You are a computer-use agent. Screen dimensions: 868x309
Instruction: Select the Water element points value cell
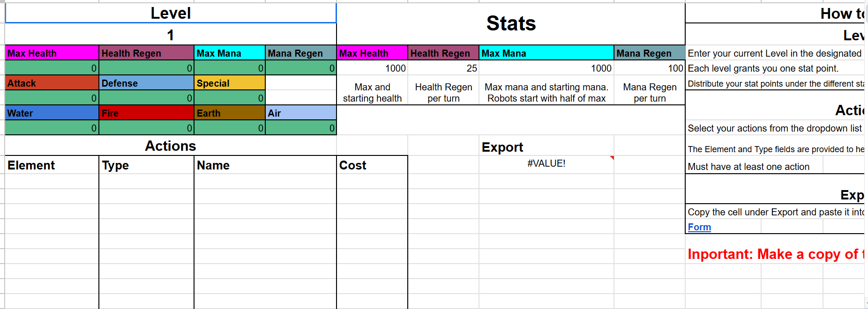(x=52, y=128)
